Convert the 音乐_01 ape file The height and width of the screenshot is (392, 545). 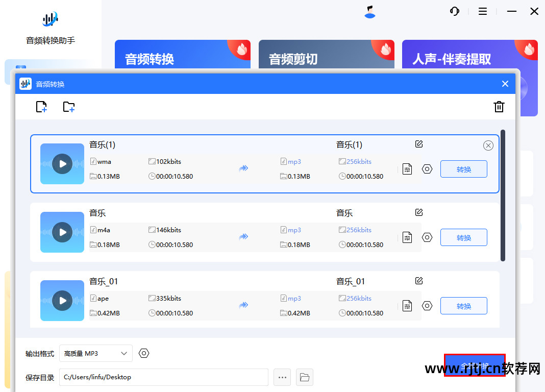464,306
